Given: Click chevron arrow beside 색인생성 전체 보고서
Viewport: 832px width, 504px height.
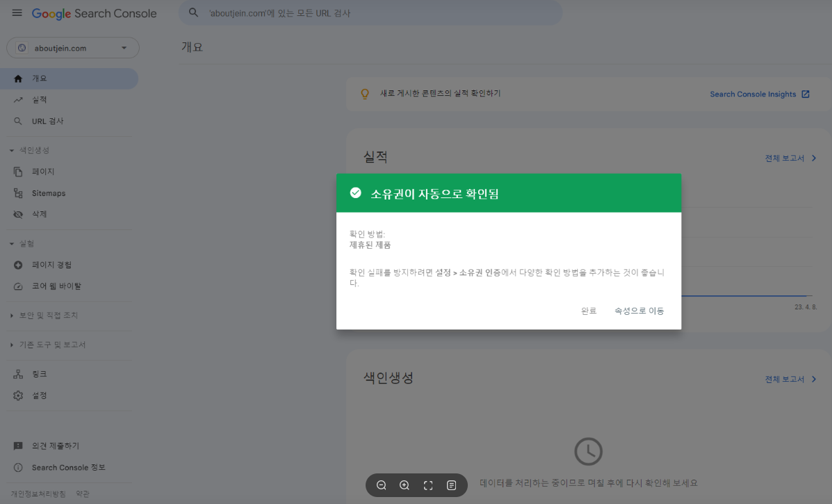Looking at the screenshot, I should 814,380.
